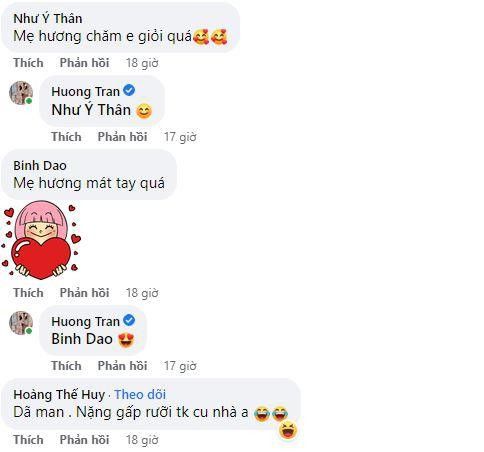This screenshot has width=484, height=452.
Task: Like Binh Dao's sticker comment
Action: coord(28,293)
